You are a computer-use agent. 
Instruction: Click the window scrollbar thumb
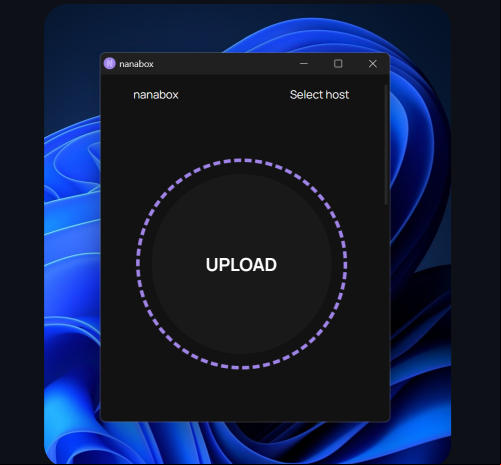click(386, 144)
